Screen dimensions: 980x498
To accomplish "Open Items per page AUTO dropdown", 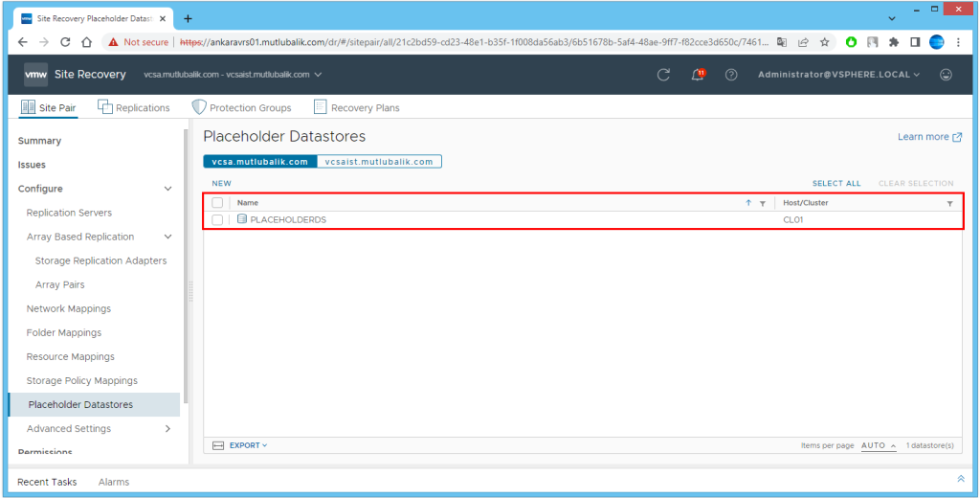I will [879, 445].
